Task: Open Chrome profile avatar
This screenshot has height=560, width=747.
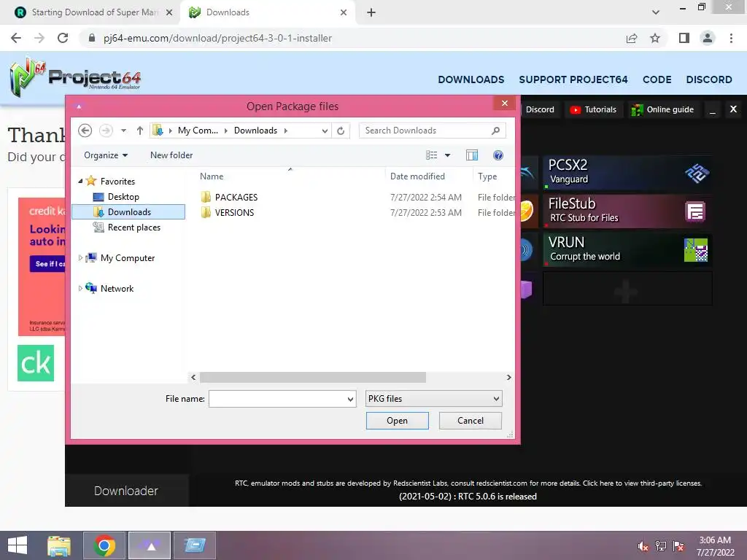Action: click(708, 38)
